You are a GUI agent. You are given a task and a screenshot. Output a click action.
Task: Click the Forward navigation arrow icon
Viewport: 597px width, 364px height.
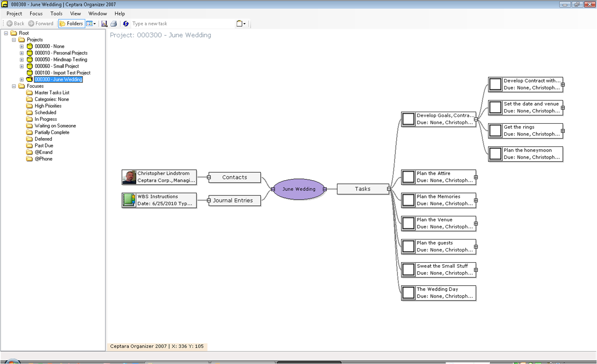tap(31, 23)
